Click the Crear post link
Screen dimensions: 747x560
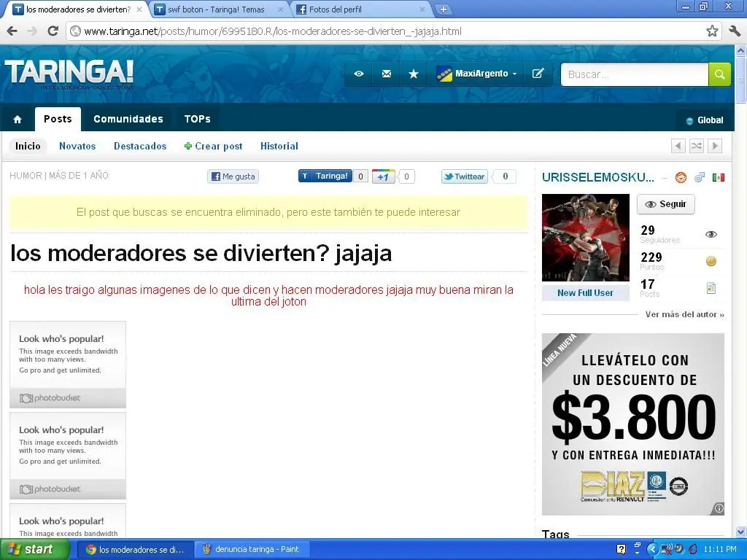click(214, 146)
